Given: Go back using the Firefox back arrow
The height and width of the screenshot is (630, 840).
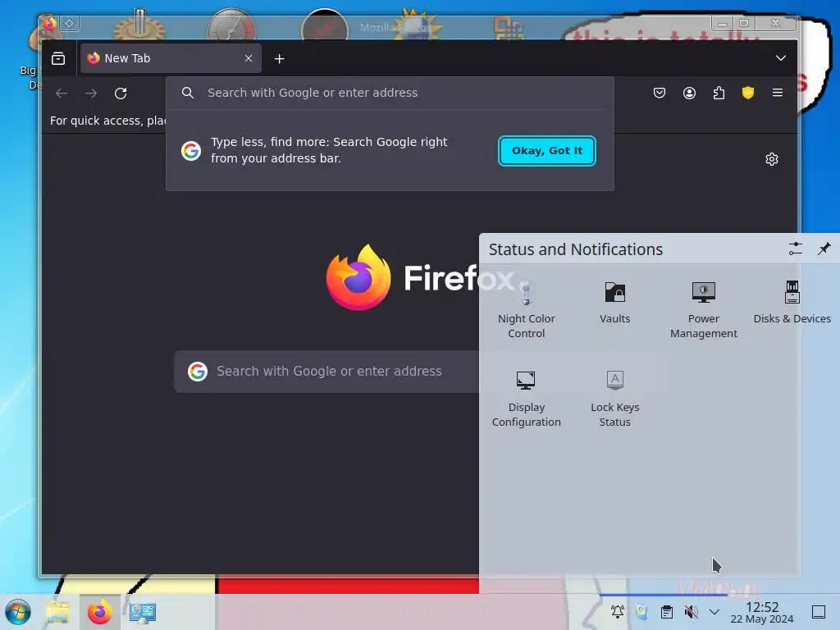Looking at the screenshot, I should (x=62, y=94).
